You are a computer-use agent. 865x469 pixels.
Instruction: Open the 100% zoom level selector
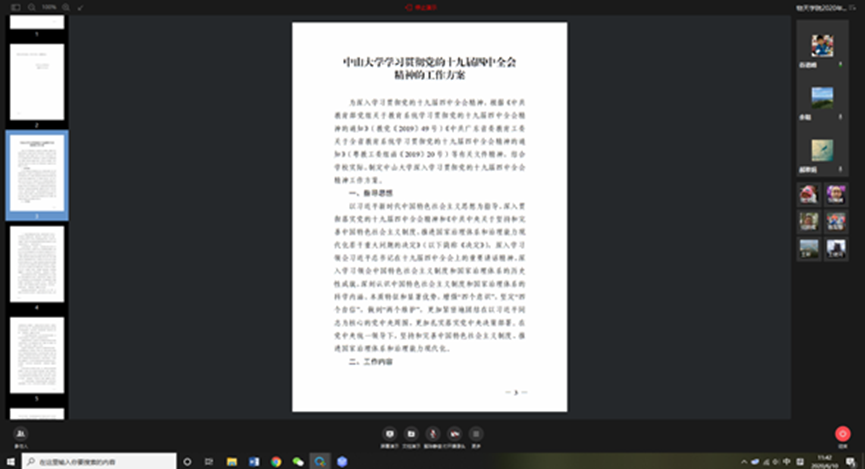(x=49, y=7)
